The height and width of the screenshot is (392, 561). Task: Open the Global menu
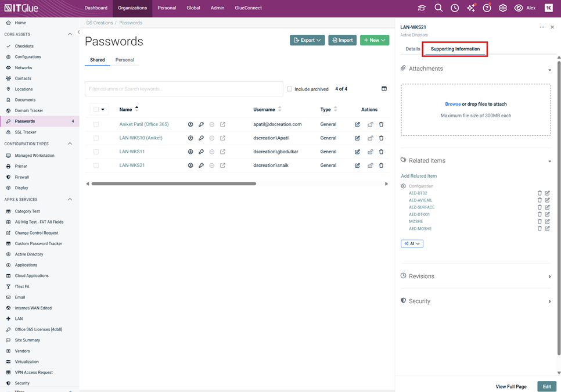pyautogui.click(x=193, y=8)
